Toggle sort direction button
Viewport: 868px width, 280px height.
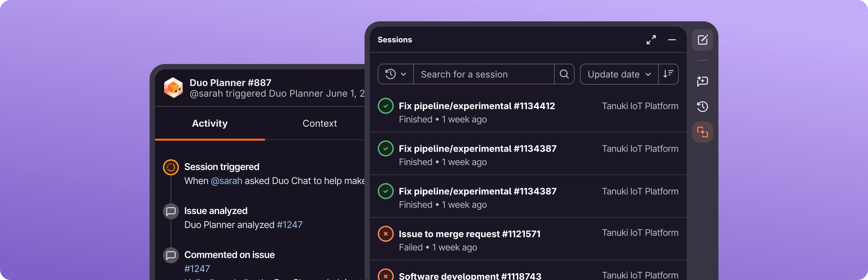coord(668,74)
